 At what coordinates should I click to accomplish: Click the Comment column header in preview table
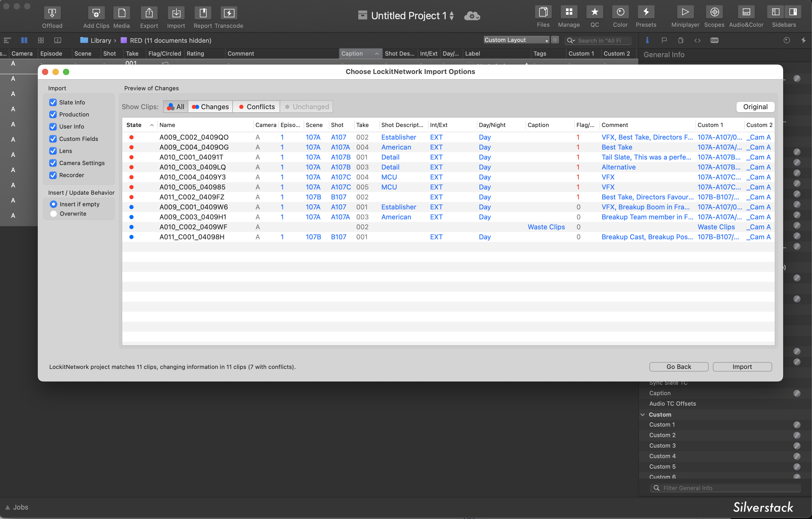(648, 125)
